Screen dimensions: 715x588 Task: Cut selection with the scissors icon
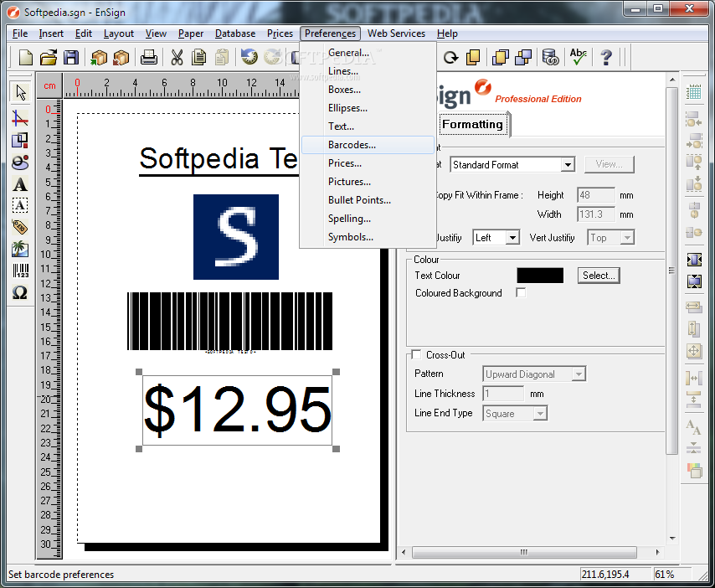[177, 58]
